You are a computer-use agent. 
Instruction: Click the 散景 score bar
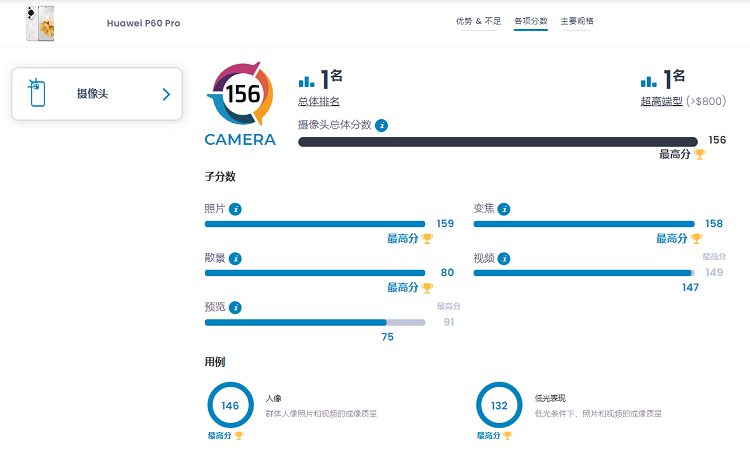(x=315, y=273)
